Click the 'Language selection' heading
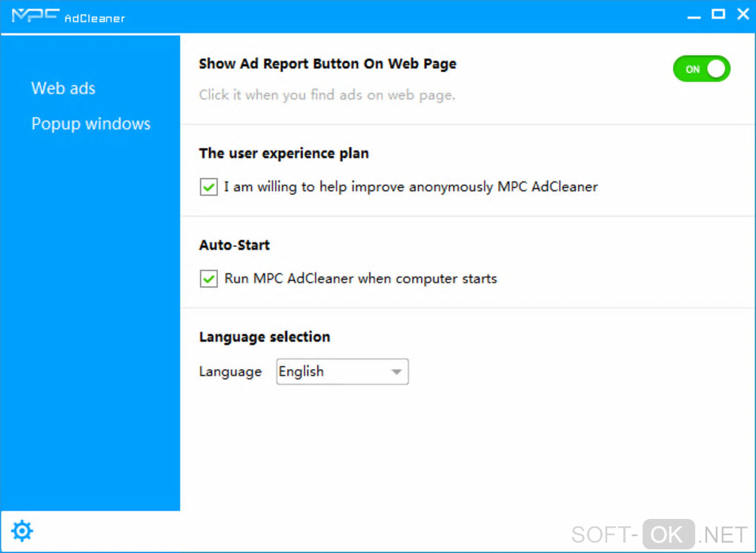 [265, 337]
